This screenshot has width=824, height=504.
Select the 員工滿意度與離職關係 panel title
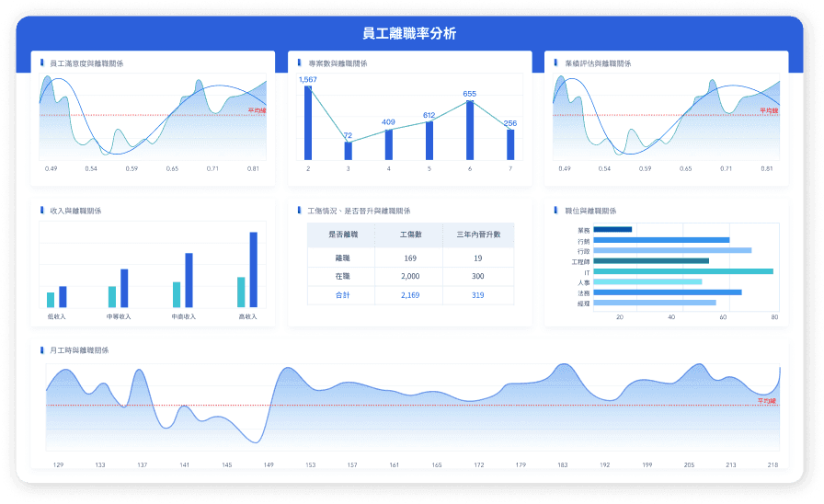(86, 63)
